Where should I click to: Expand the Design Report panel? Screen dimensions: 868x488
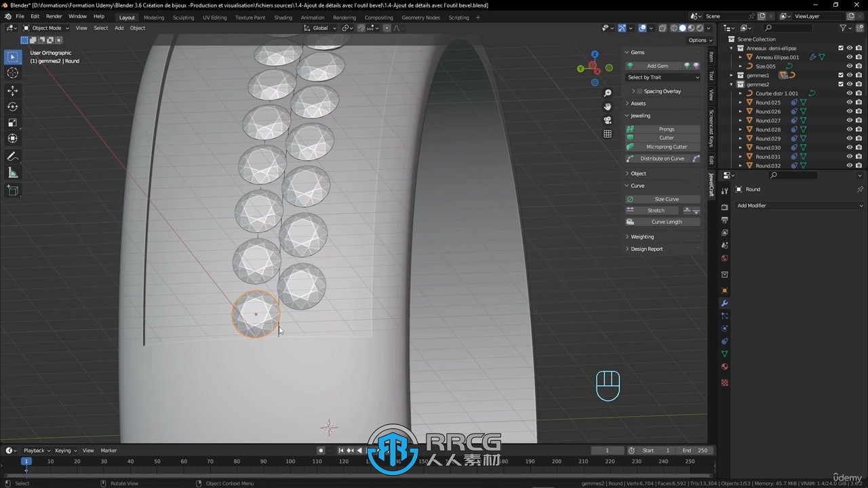click(647, 249)
